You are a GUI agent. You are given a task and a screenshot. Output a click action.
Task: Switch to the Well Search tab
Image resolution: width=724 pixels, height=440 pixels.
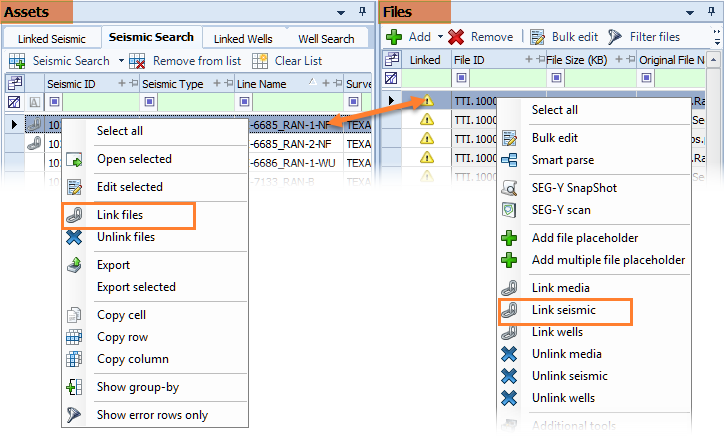pos(326,39)
